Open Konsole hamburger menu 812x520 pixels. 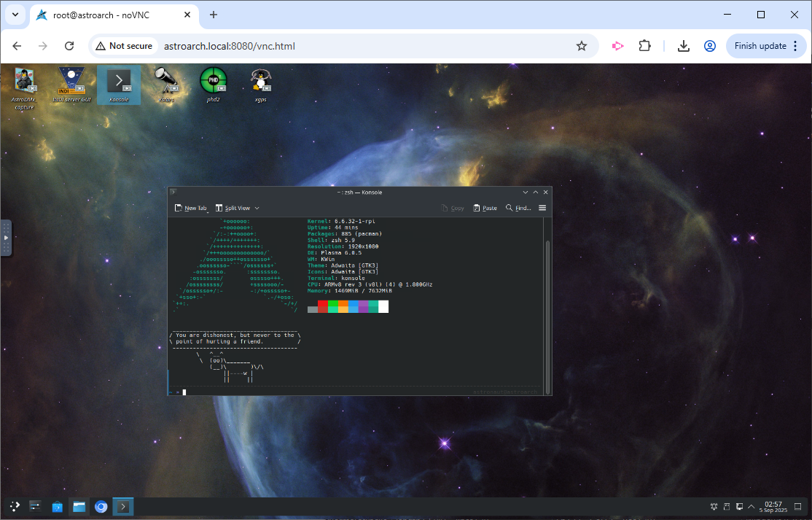(x=542, y=208)
